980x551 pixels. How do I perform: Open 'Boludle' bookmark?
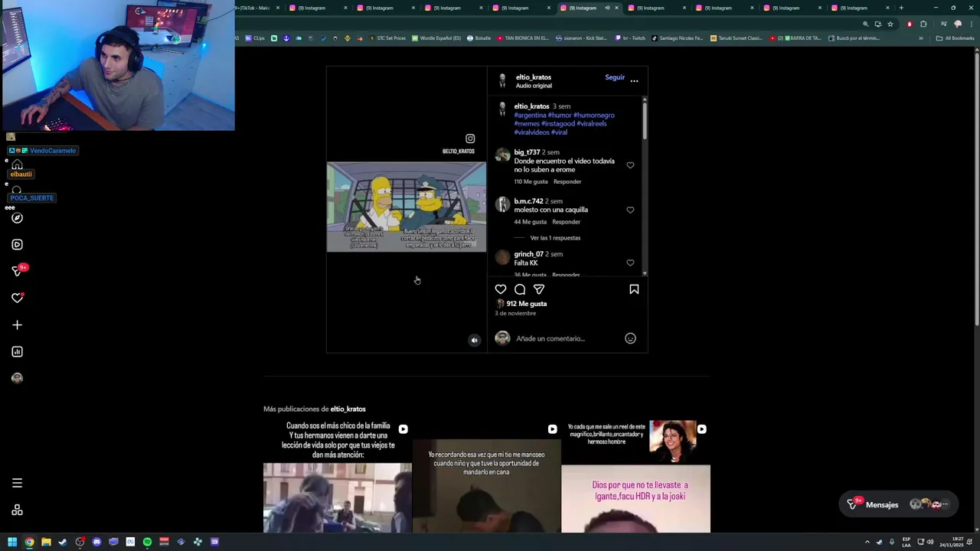(479, 38)
